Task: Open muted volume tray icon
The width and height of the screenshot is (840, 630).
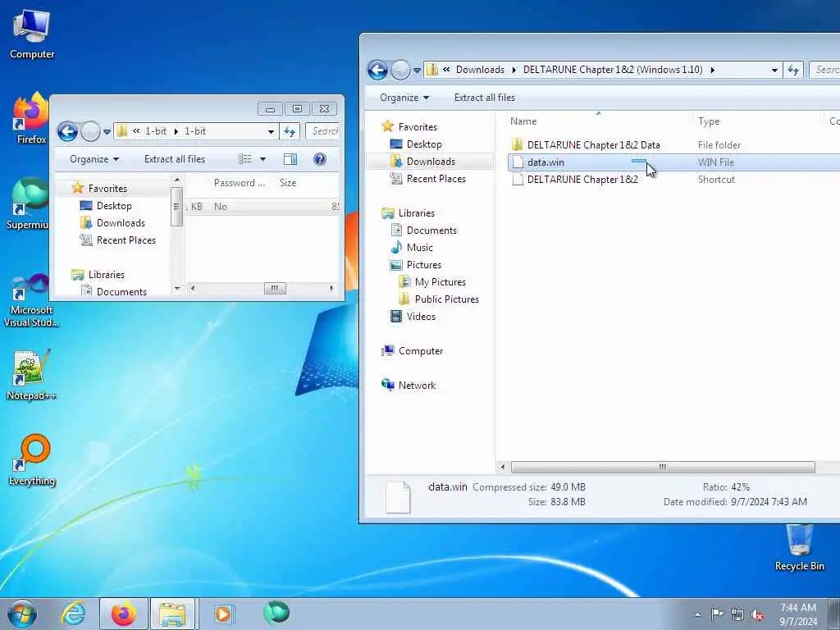Action: (x=757, y=615)
